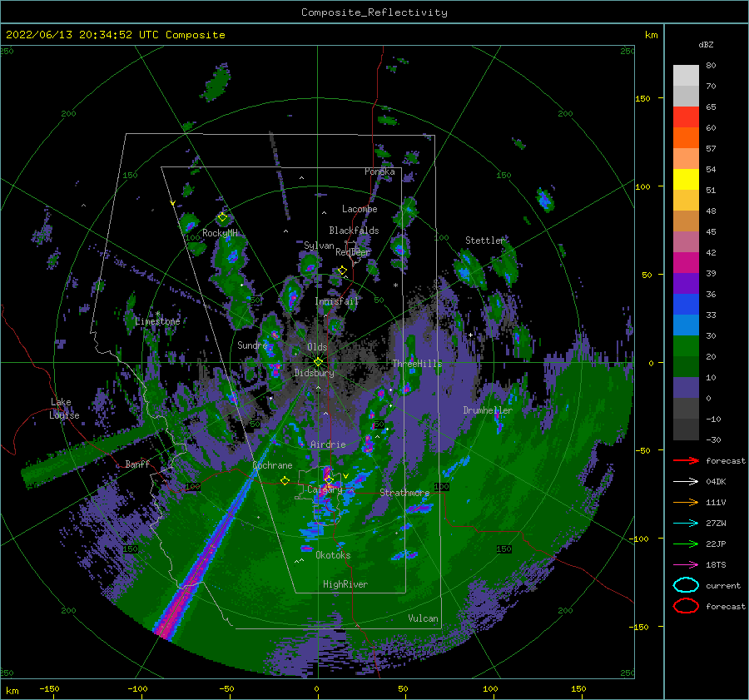Click the cyan 27ZW arrow icon
Screen dimensions: 749x700
[x=686, y=524]
